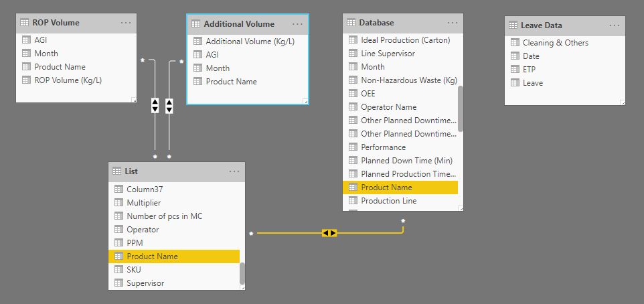This screenshot has width=644, height=304.
Task: Click the resize handle of the Database table
Action: (x=461, y=208)
